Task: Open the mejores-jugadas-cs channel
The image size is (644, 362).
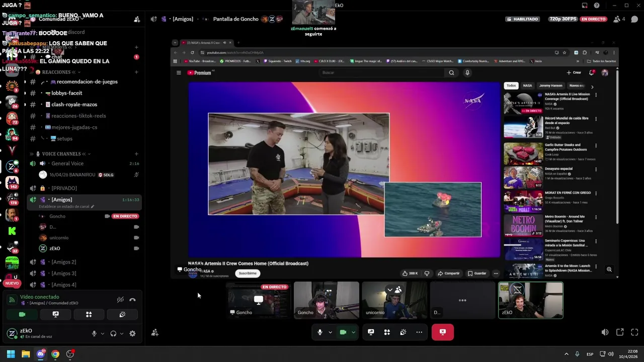Action: [85, 127]
